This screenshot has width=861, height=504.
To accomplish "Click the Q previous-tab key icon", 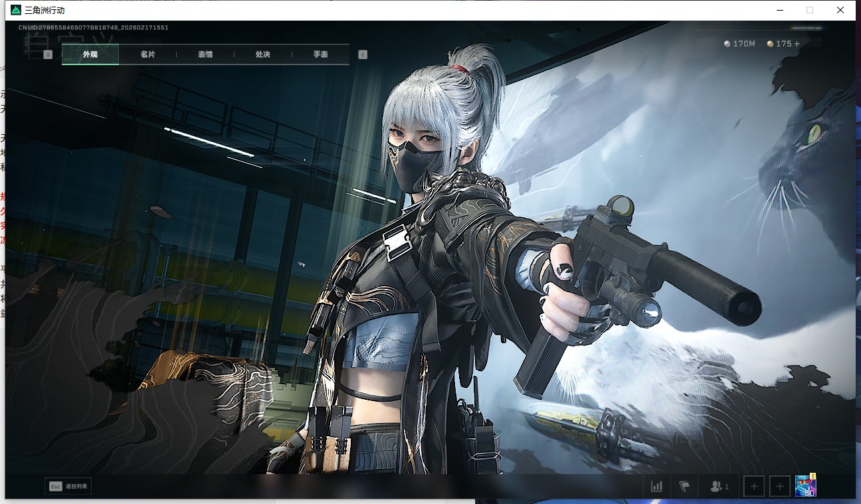I will pos(48,54).
